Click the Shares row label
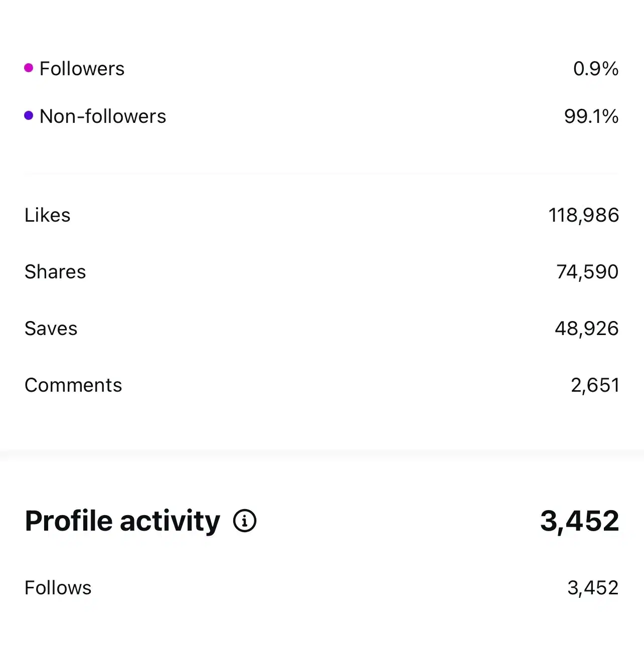 coord(55,272)
